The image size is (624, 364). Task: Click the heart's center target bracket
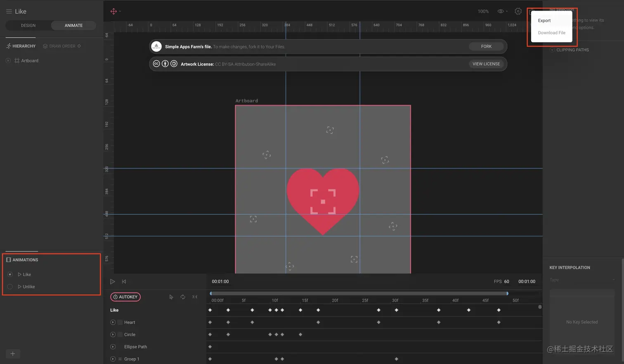tap(323, 201)
